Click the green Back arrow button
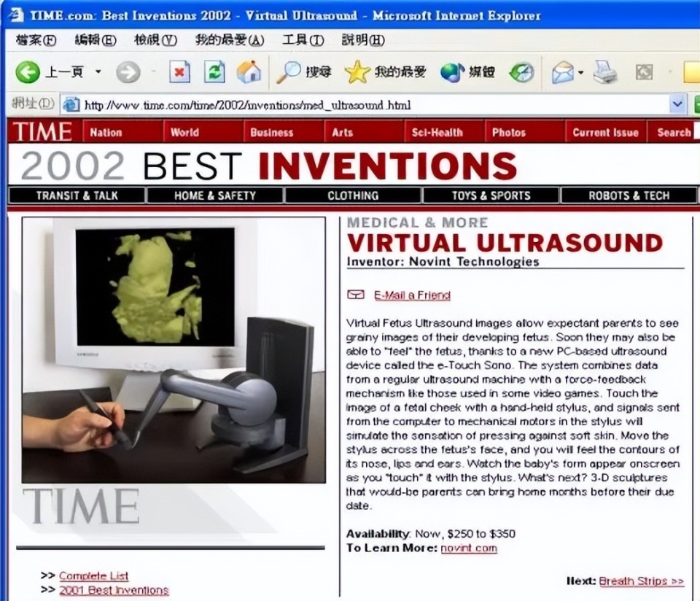 28,72
